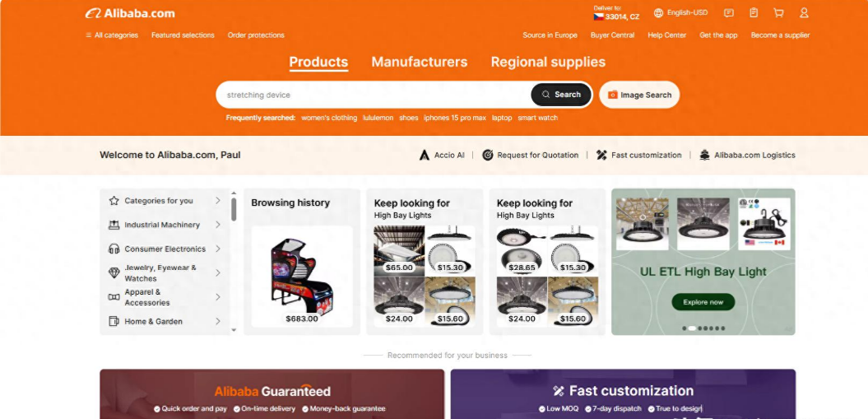Open Buyer Central menu

coord(612,35)
